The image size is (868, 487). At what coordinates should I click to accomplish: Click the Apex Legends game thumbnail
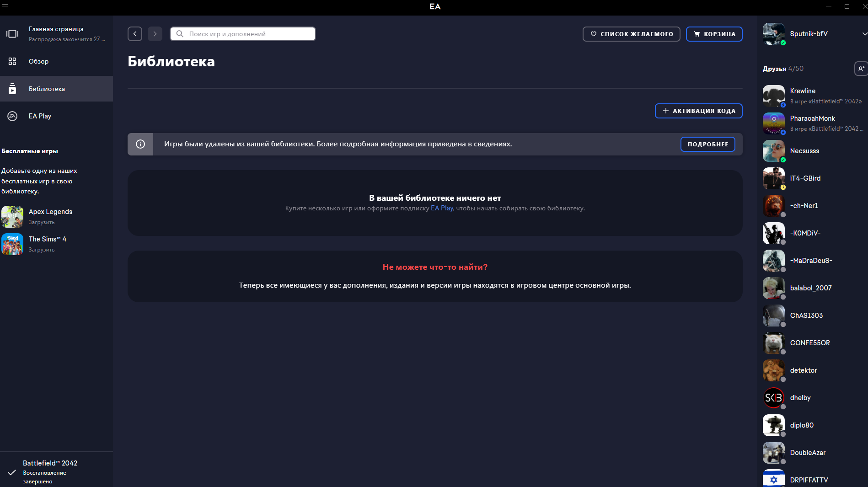point(12,217)
